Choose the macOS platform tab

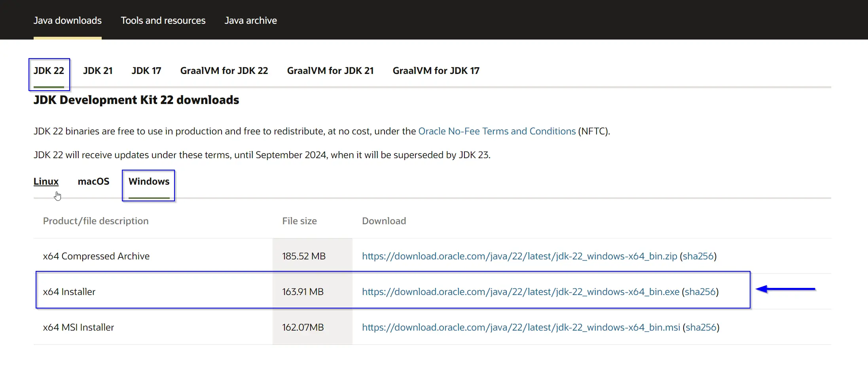coord(94,182)
